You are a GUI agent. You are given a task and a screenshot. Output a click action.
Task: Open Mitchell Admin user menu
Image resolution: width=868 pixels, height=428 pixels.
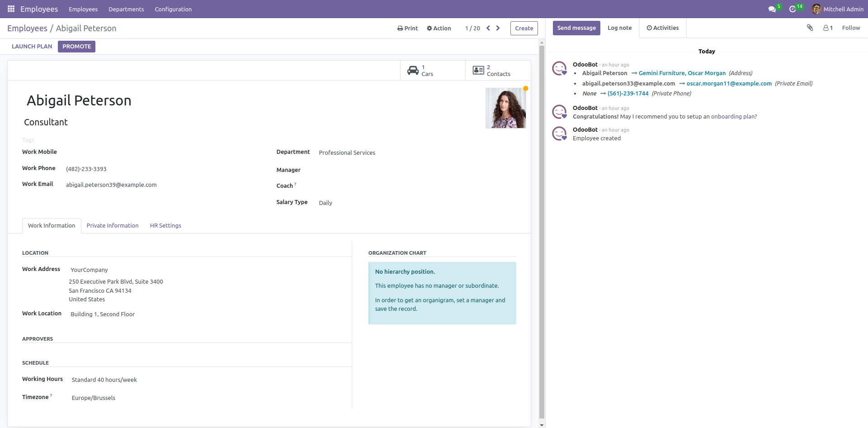[838, 9]
